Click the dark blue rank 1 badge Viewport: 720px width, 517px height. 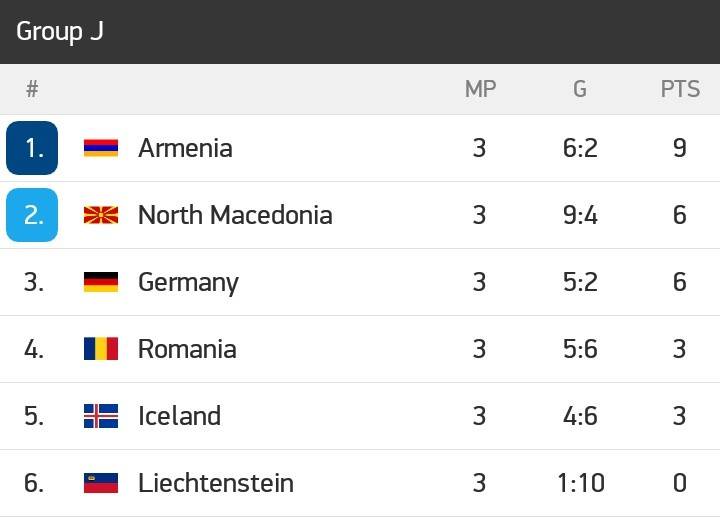[x=32, y=148]
